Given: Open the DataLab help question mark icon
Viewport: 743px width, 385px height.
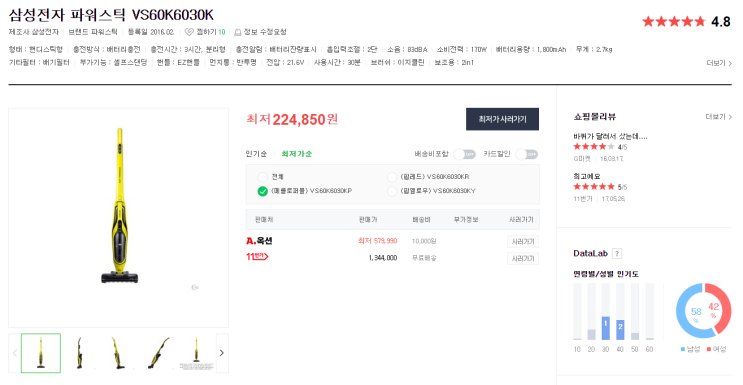Looking at the screenshot, I should tap(616, 254).
